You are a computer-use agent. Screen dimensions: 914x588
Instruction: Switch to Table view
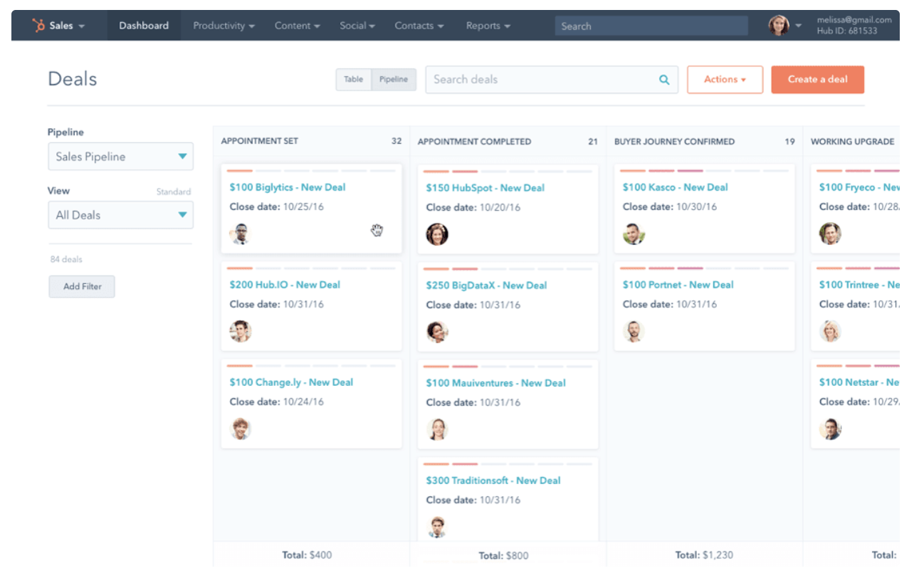coord(354,80)
